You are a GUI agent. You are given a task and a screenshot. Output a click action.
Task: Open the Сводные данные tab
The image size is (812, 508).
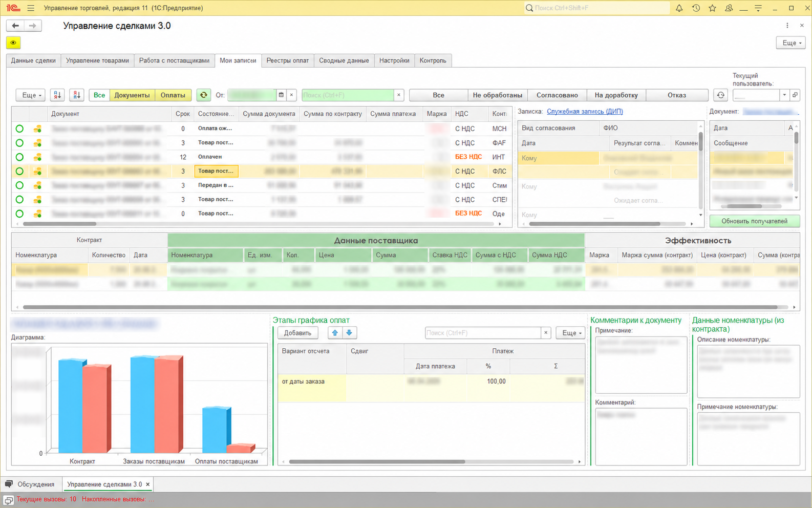(344, 60)
